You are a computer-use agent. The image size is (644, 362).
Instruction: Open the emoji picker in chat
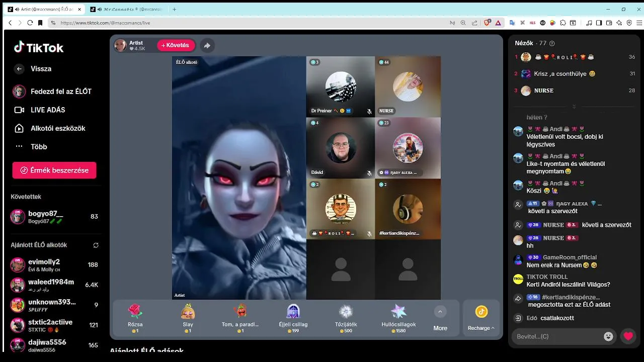(608, 336)
